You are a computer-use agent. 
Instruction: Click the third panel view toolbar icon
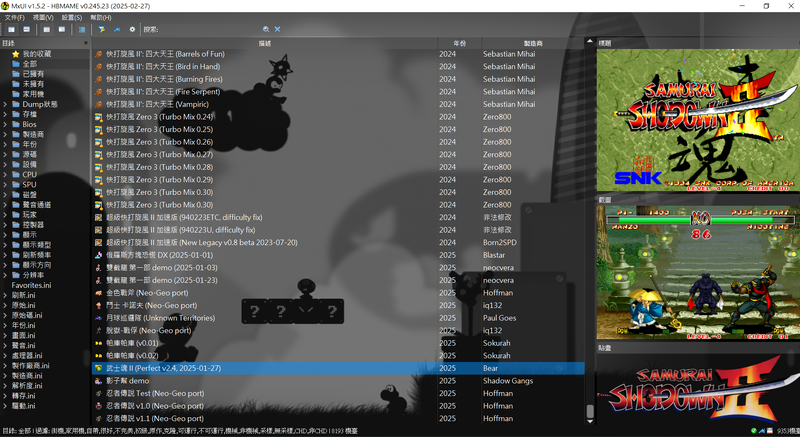coord(46,30)
